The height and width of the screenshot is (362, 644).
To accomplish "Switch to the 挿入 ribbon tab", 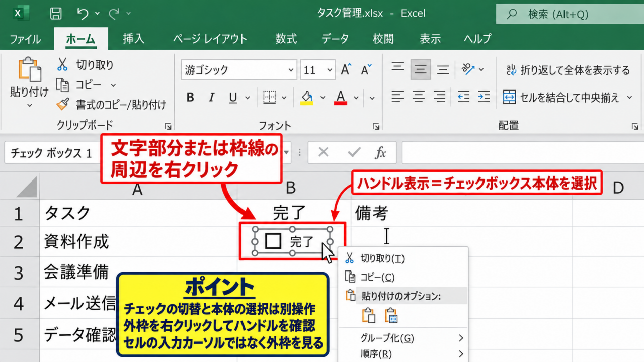I will point(133,38).
